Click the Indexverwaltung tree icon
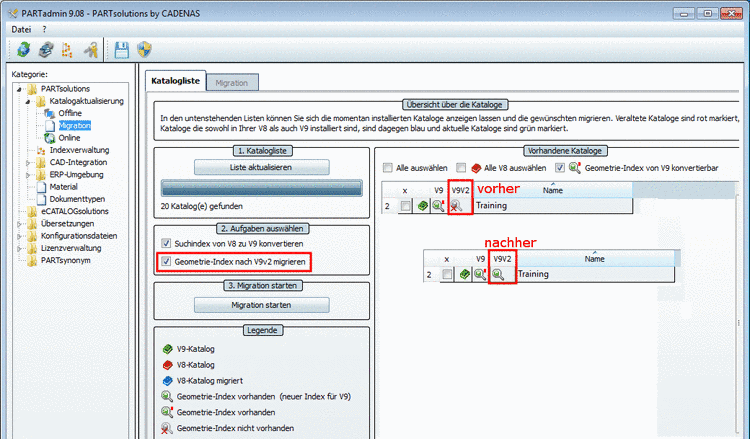The height and width of the screenshot is (439, 750). [x=41, y=150]
